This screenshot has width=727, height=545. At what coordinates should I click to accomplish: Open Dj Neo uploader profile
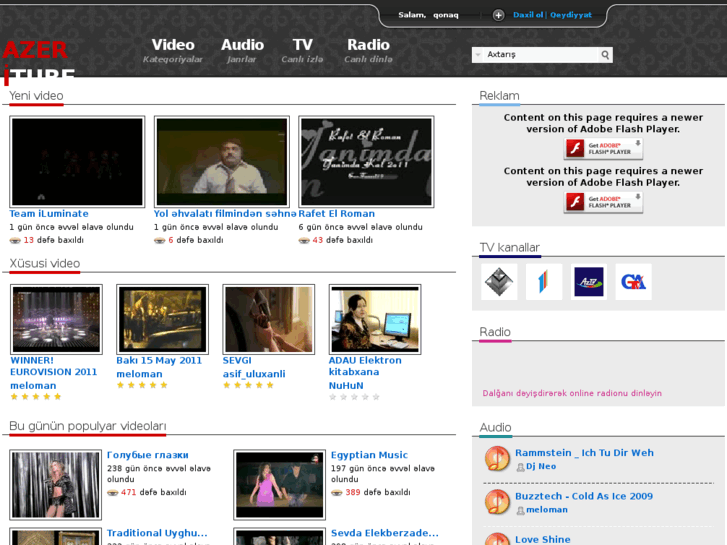point(541,467)
